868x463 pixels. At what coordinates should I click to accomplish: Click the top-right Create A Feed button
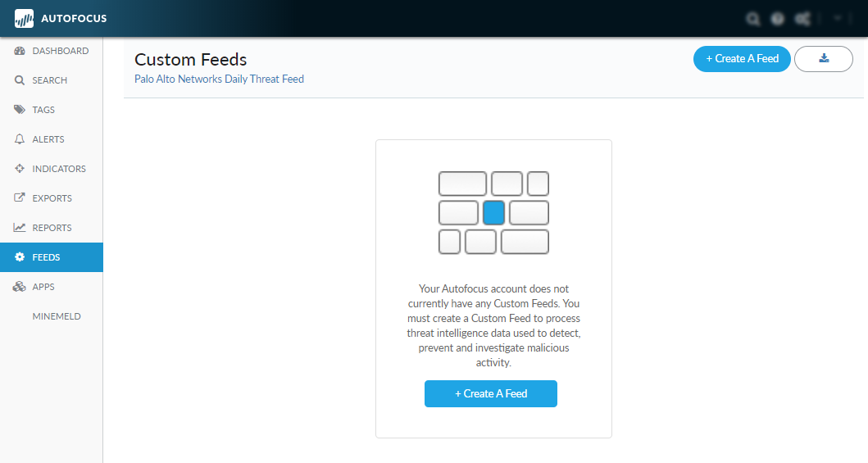(742, 59)
